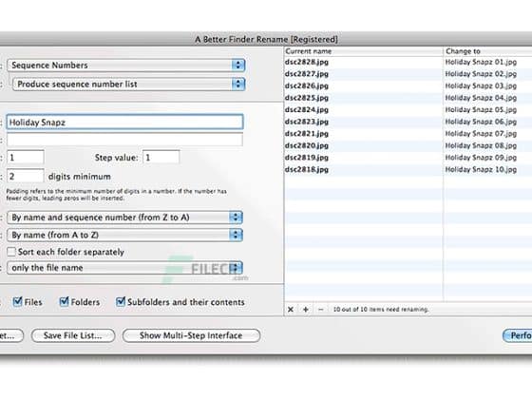
Task: Click the empty field below Holiday Snapz
Action: tap(124, 140)
